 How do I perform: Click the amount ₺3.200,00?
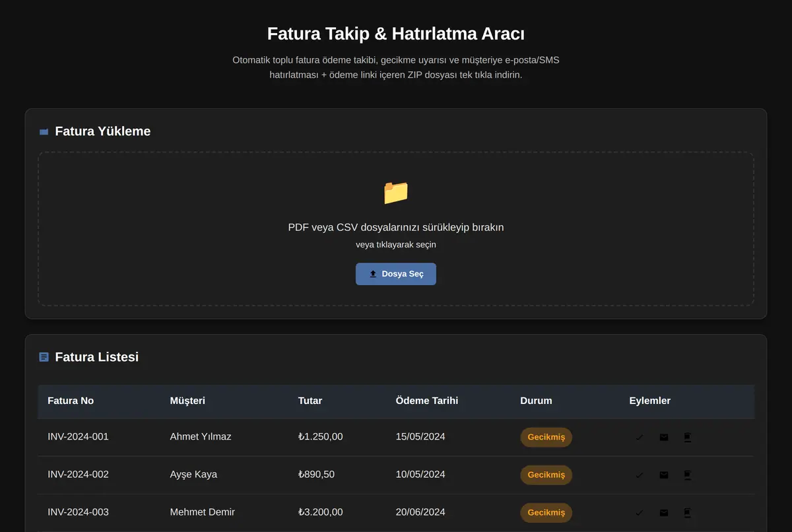pyautogui.click(x=320, y=512)
